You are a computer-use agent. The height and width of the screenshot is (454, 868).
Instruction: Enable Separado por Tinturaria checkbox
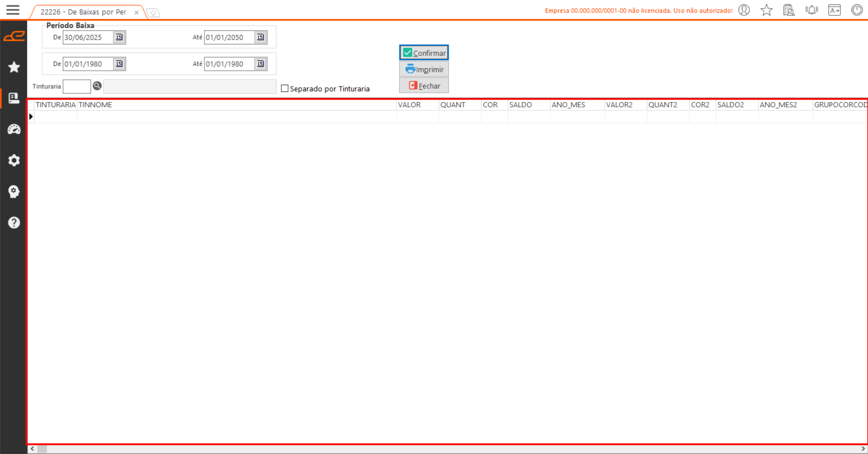click(285, 89)
